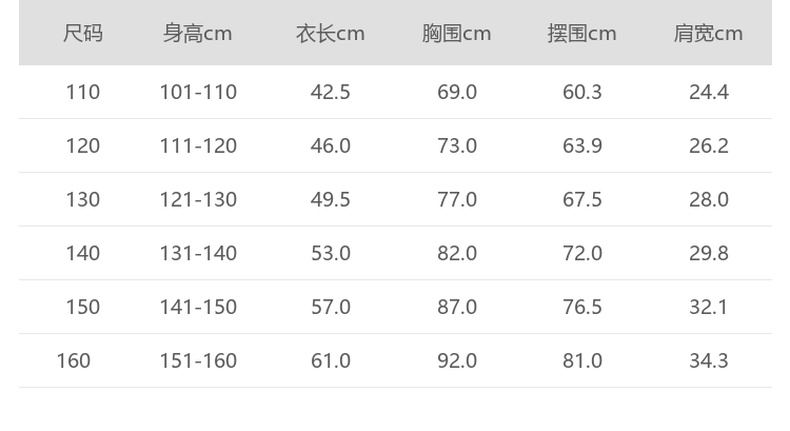
Task: Select the height range 131-140 cell
Action: 198,253
